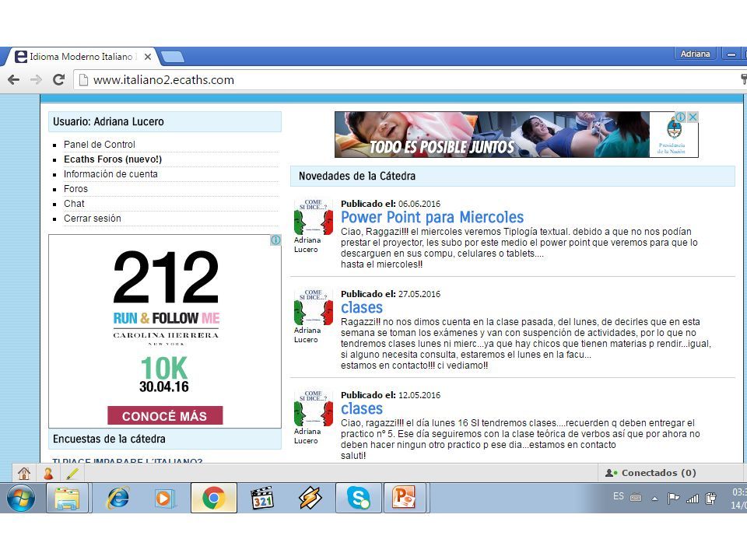Click the ad info icon on Carolina Herrera ad
This screenshot has width=747, height=560.
tap(275, 240)
